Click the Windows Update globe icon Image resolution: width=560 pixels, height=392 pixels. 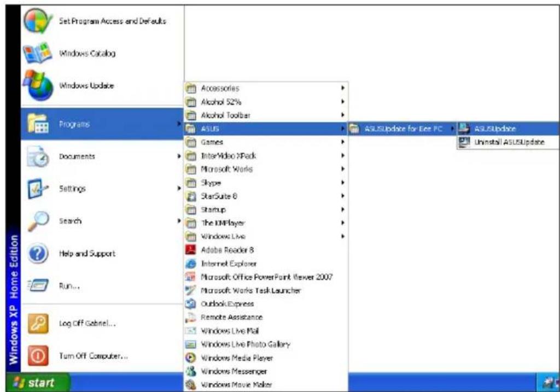(x=38, y=85)
